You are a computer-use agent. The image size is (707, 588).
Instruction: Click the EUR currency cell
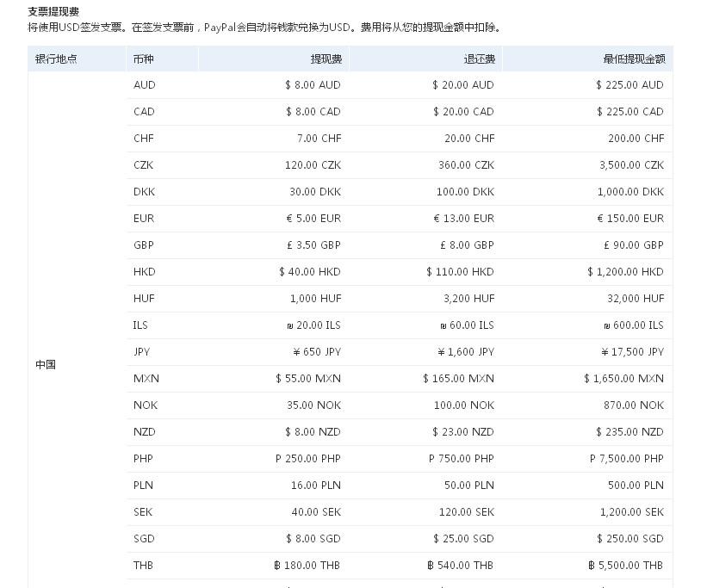144,219
